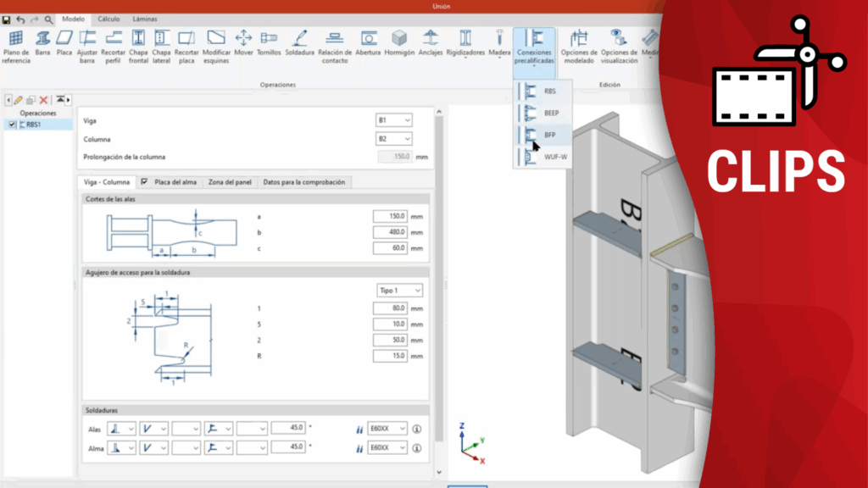This screenshot has width=868, height=488.
Task: Open the Viga B1 dropdown
Action: [394, 120]
